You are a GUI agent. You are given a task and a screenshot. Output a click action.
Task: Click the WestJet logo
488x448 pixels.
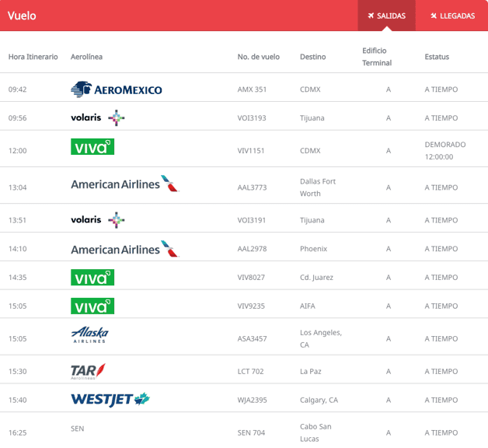110,400
